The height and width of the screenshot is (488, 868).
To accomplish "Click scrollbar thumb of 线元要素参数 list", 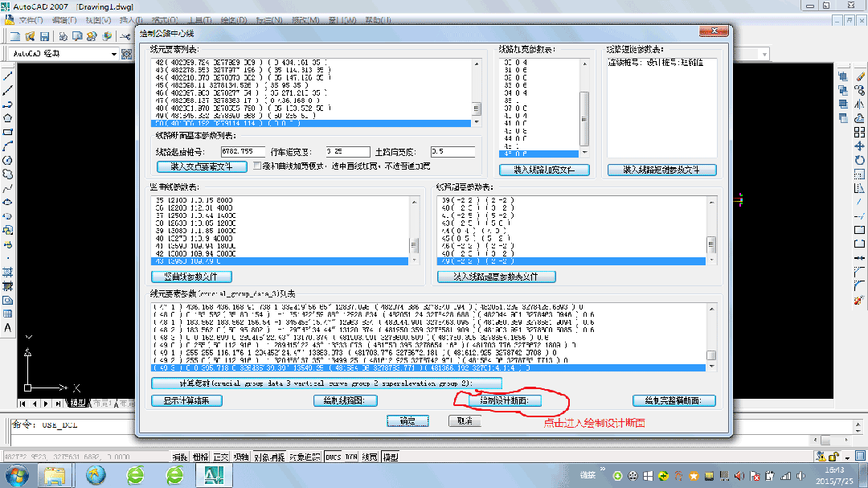I will [x=711, y=355].
